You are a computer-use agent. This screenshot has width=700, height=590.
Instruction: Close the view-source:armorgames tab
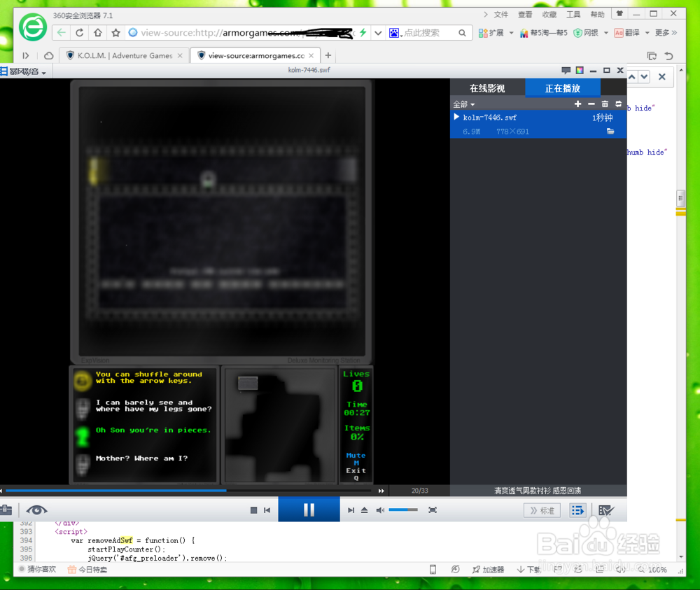tap(311, 55)
